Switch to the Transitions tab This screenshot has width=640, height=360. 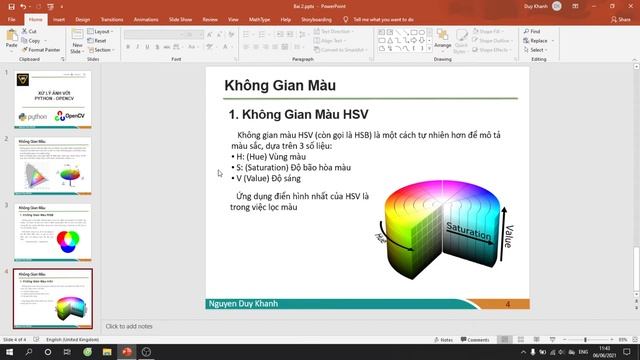coord(112,20)
